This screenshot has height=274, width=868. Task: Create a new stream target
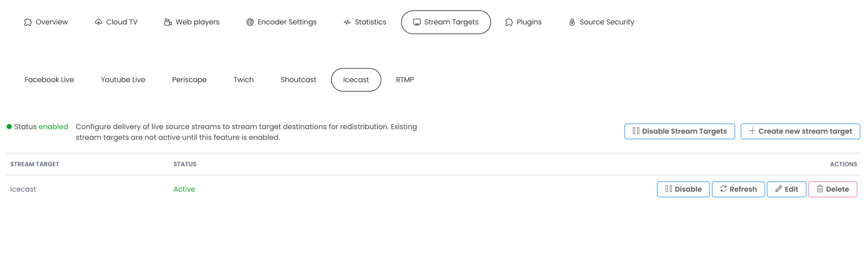tap(800, 131)
